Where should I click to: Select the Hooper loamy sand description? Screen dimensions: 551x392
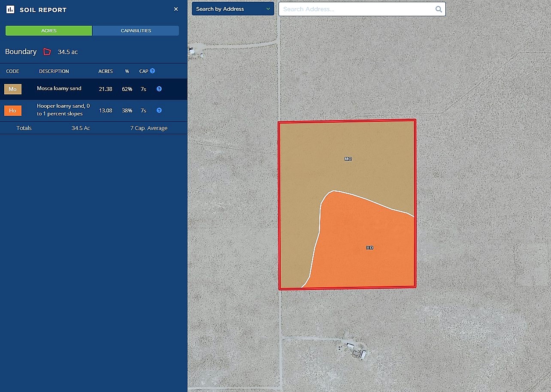[x=63, y=110]
